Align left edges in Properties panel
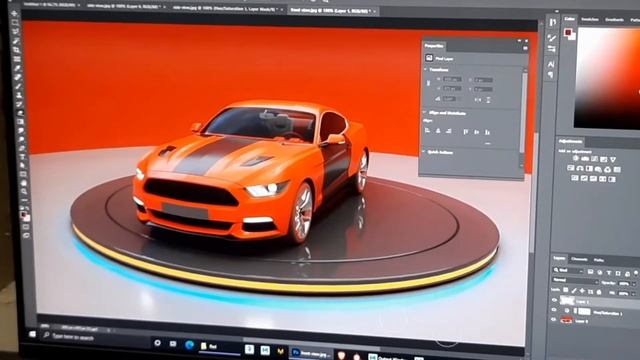The width and height of the screenshot is (640, 360). click(427, 131)
